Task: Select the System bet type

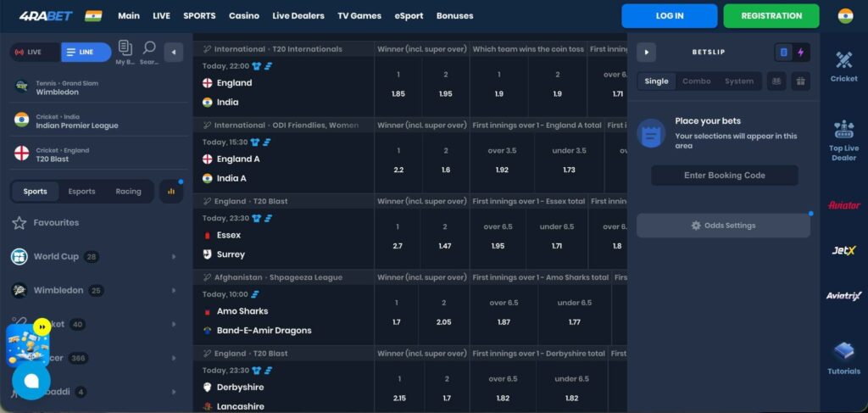Action: pos(738,81)
